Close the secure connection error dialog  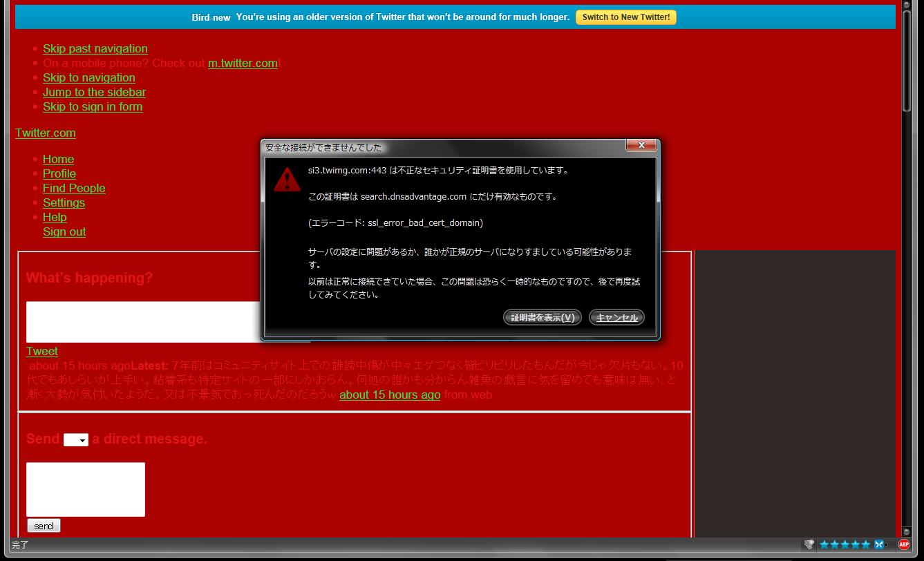pos(641,145)
